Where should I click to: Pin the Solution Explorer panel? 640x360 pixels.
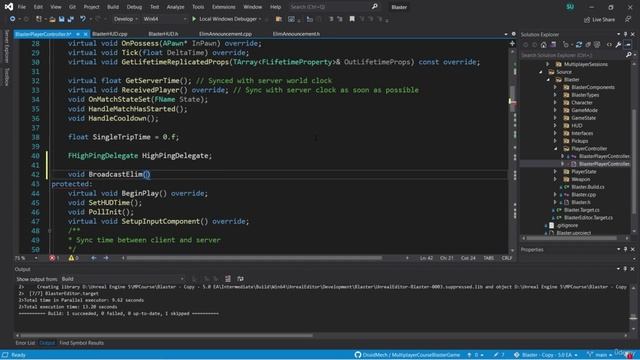tap(625, 34)
